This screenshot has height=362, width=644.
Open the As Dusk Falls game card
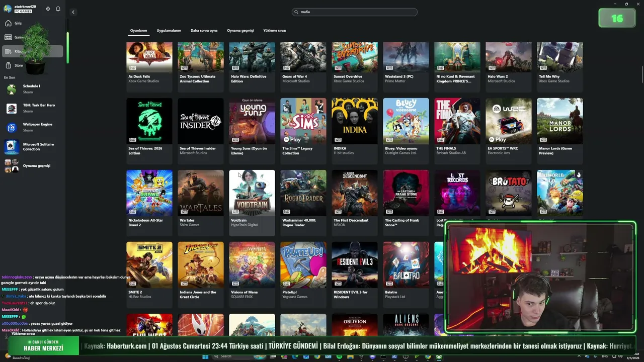point(149,67)
